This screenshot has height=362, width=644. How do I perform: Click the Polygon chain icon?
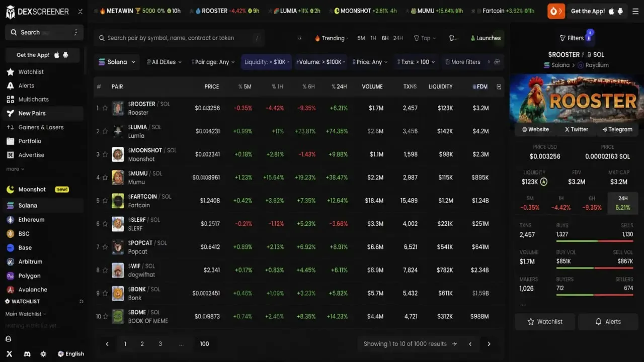pyautogui.click(x=10, y=276)
